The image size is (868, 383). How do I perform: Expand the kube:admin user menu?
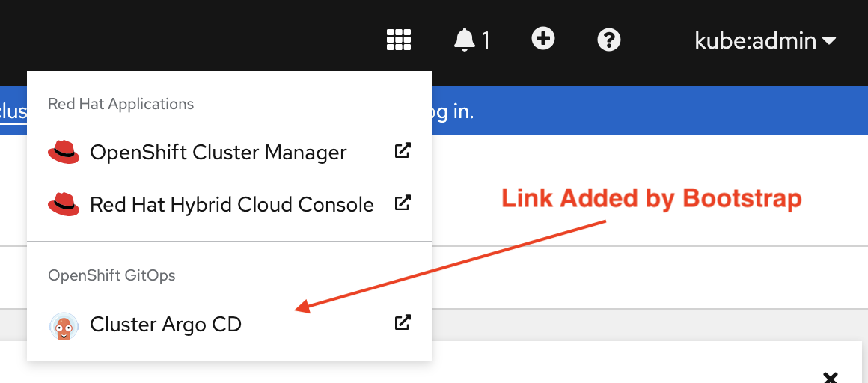pos(765,40)
